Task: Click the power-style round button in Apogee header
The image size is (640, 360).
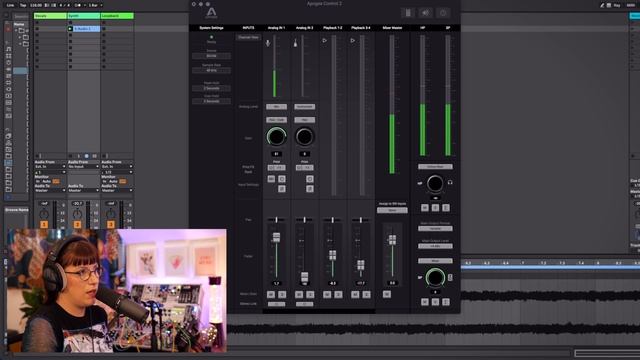Action: pos(443,13)
